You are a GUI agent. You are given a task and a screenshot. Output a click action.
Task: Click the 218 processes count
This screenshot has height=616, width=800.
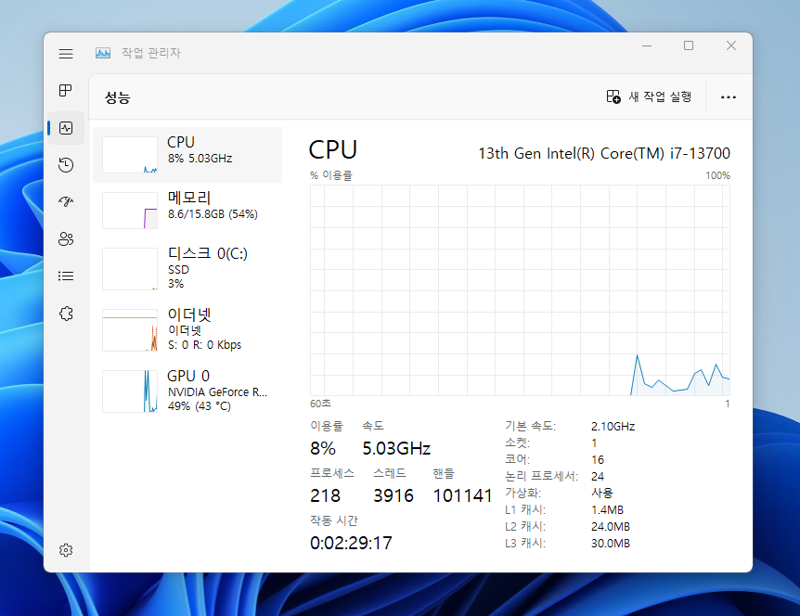tap(325, 496)
